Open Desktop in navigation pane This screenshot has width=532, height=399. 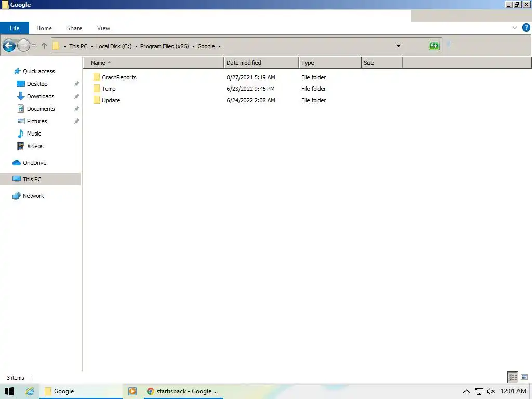click(37, 84)
